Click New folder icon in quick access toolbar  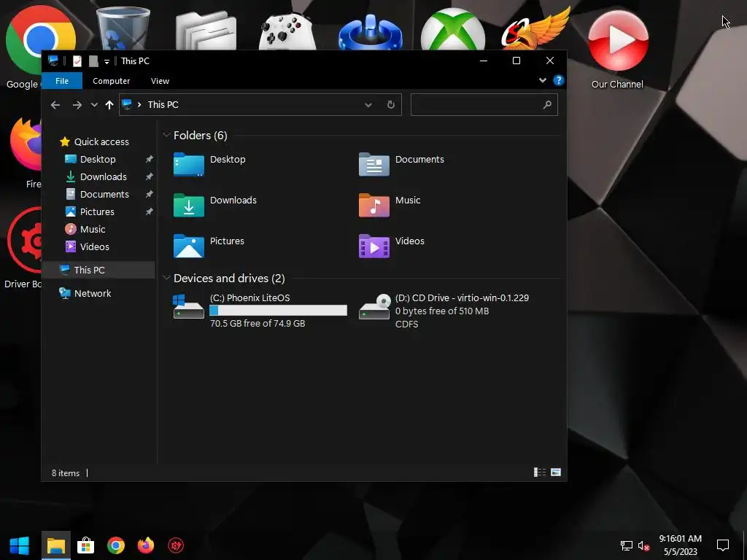tap(93, 61)
